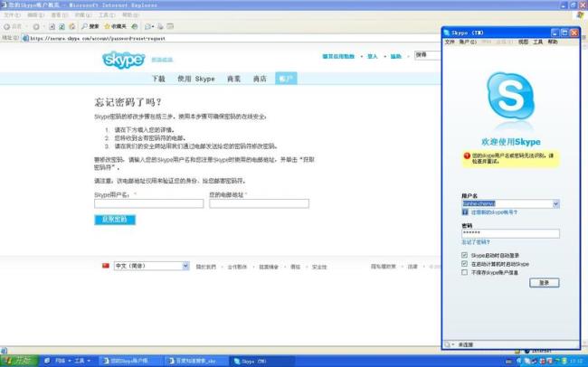Viewport: 588px width, 367px height.
Task: Click the red error icon in Skype warning
Action: tap(467, 155)
